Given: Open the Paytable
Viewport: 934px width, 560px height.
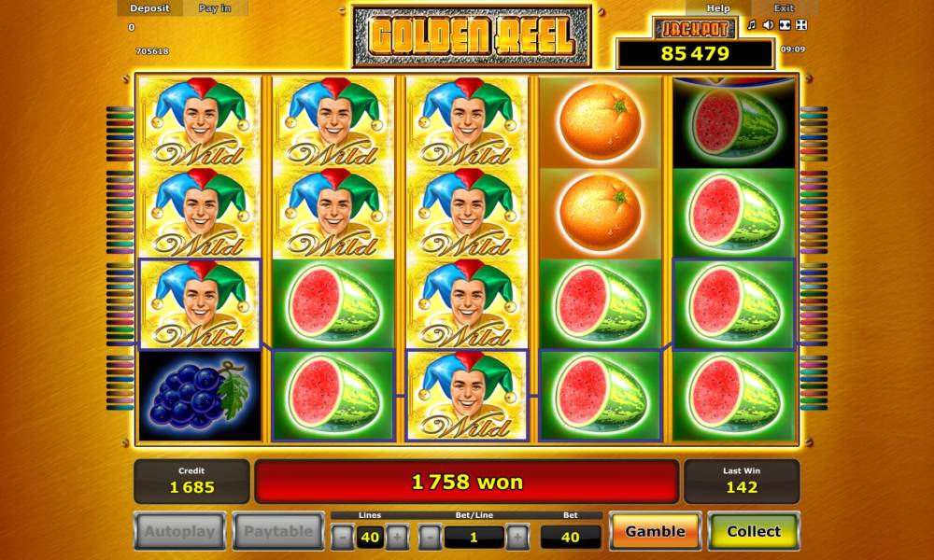Looking at the screenshot, I should [278, 531].
